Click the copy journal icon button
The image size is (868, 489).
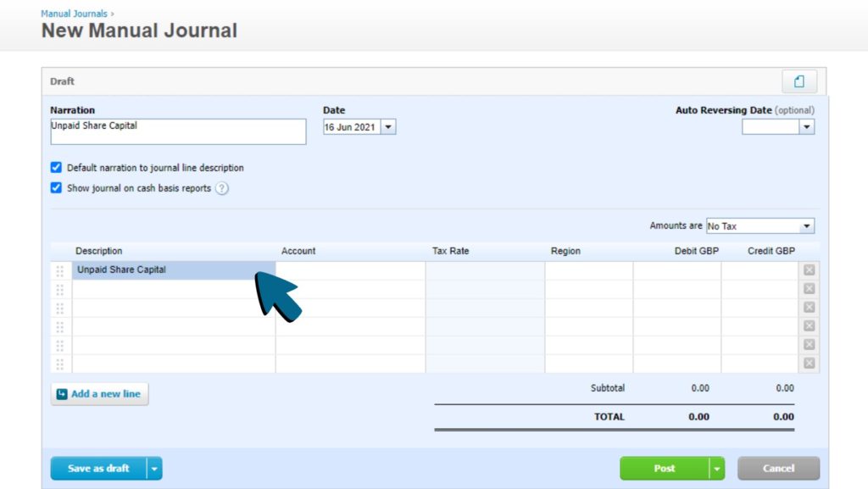pyautogui.click(x=798, y=81)
